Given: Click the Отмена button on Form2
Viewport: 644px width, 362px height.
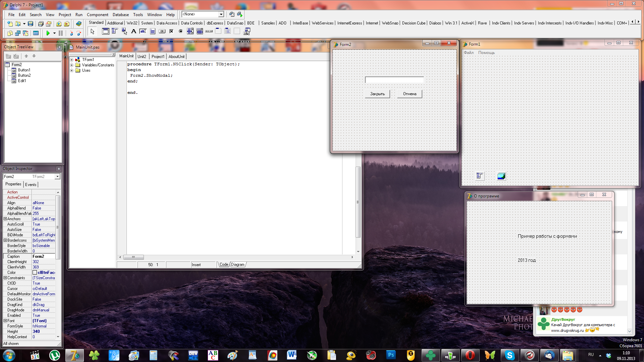Looking at the screenshot, I should pyautogui.click(x=410, y=94).
